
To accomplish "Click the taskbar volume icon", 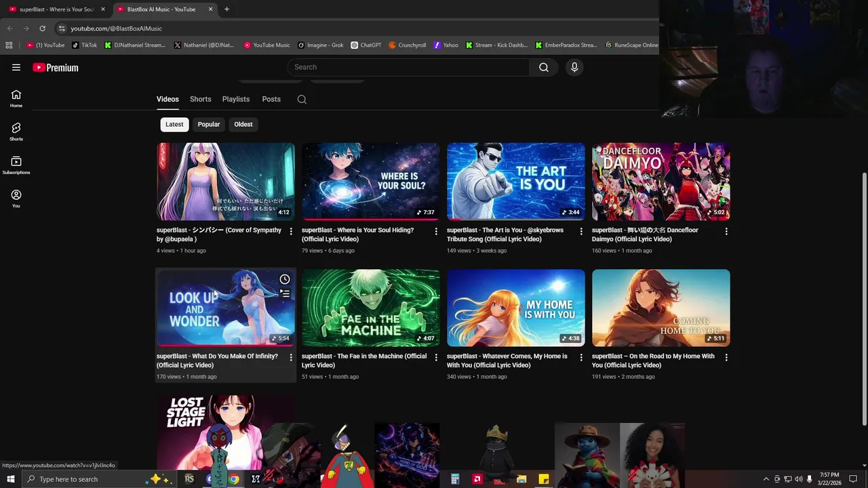I will tap(798, 479).
